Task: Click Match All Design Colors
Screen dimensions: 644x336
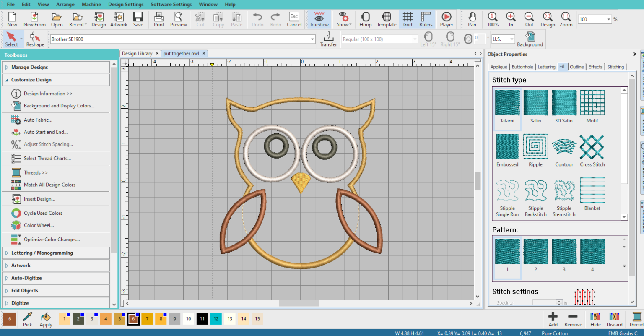Action: click(49, 185)
